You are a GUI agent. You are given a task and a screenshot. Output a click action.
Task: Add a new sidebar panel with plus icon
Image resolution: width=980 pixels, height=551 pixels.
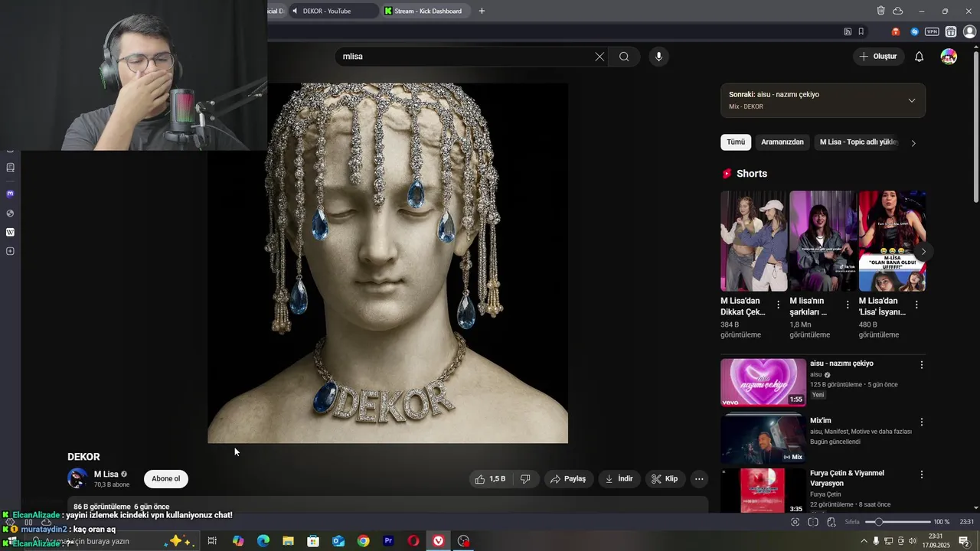[x=10, y=252]
